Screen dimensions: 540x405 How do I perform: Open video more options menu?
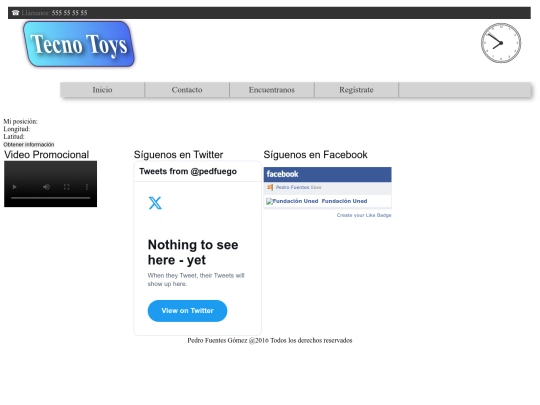point(87,187)
